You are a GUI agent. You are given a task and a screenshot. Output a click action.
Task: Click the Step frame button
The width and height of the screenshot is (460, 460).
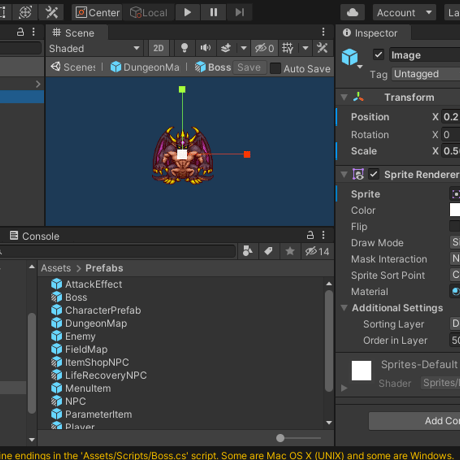point(239,13)
